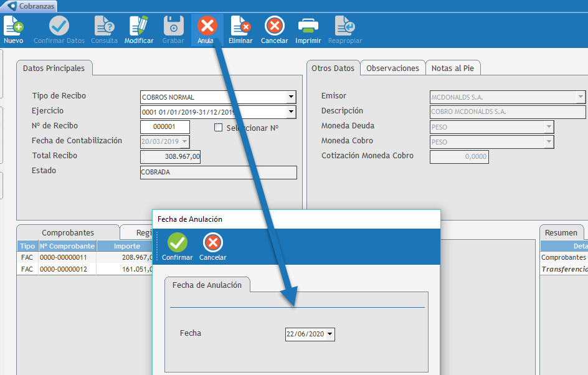
Task: Cancel the Fecha de Anulación dialog
Action: point(212,244)
